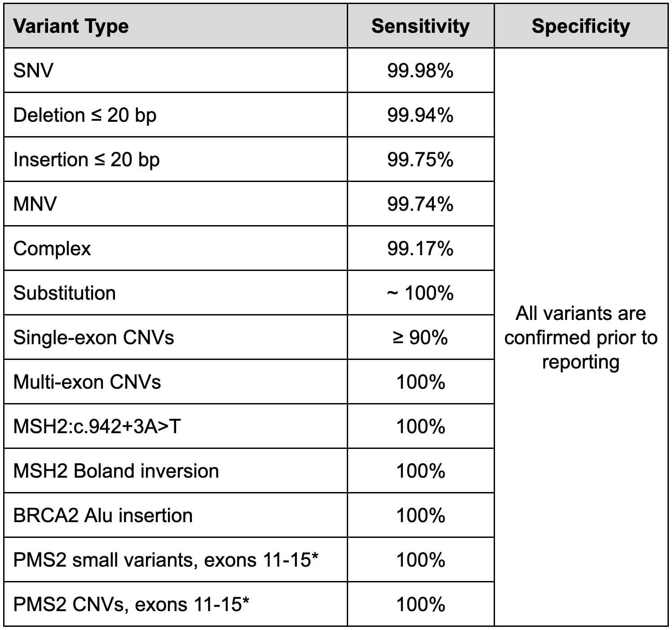This screenshot has width=672, height=630.
Task: Select the Multi-exon CNVs cell
Action: click(87, 382)
